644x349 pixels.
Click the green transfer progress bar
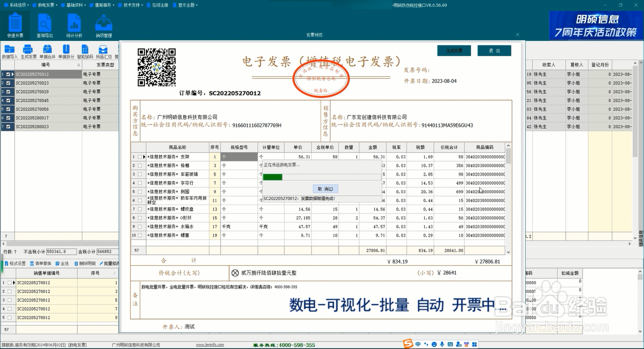click(x=273, y=177)
